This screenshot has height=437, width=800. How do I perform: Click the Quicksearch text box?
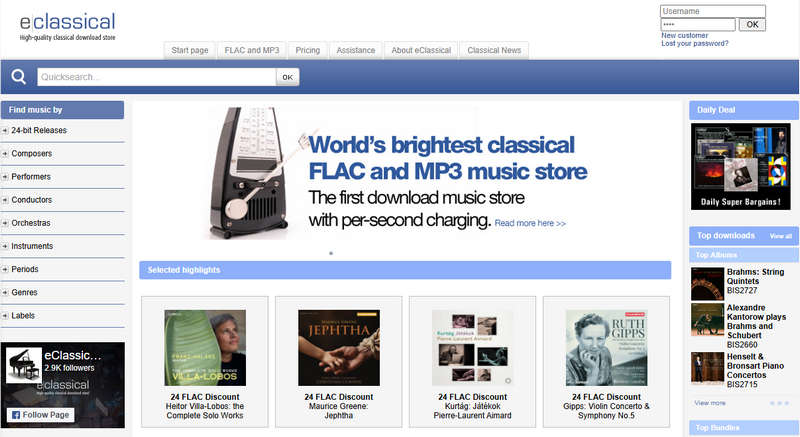click(x=156, y=77)
